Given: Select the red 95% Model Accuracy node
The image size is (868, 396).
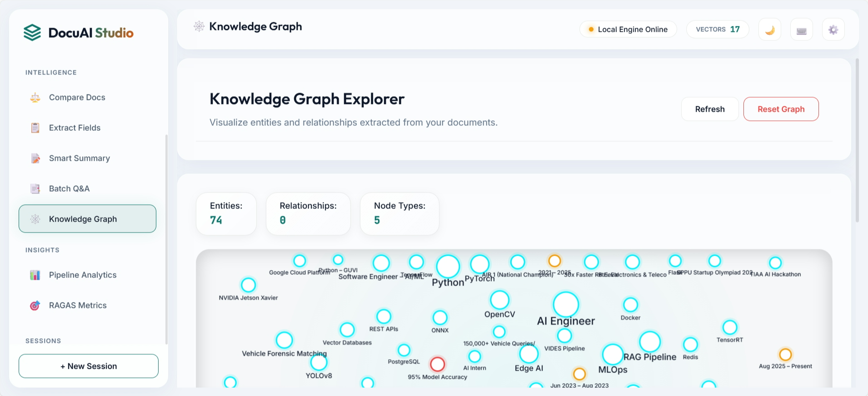Looking at the screenshot, I should 438,364.
